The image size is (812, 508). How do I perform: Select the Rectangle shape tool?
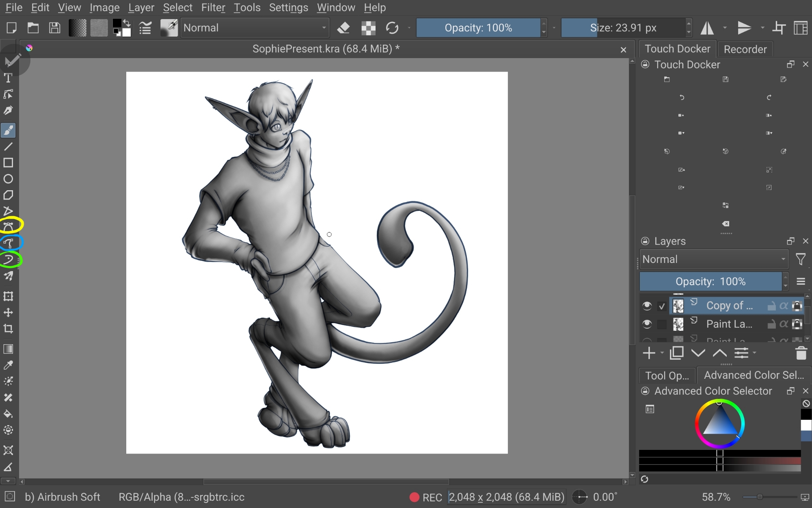point(8,163)
